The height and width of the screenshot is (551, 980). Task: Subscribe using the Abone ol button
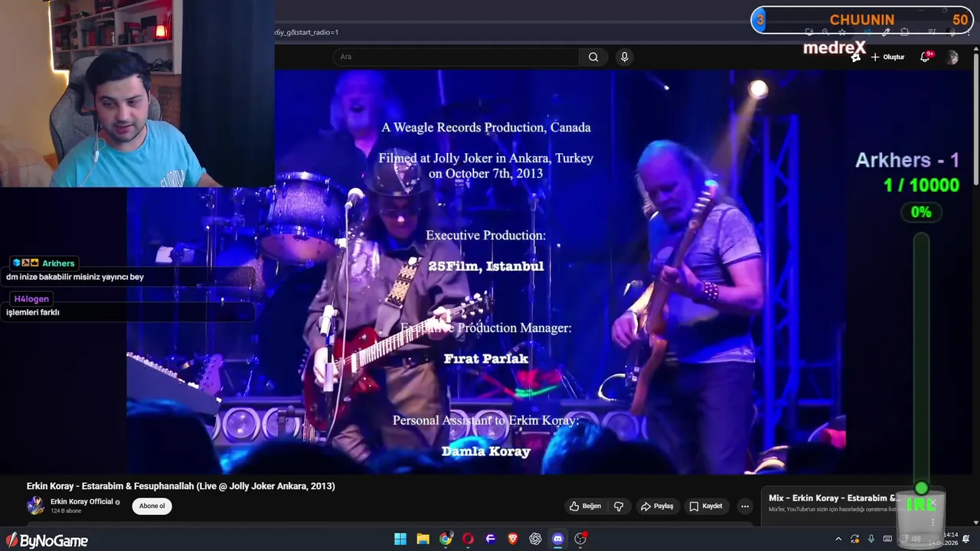tap(152, 506)
